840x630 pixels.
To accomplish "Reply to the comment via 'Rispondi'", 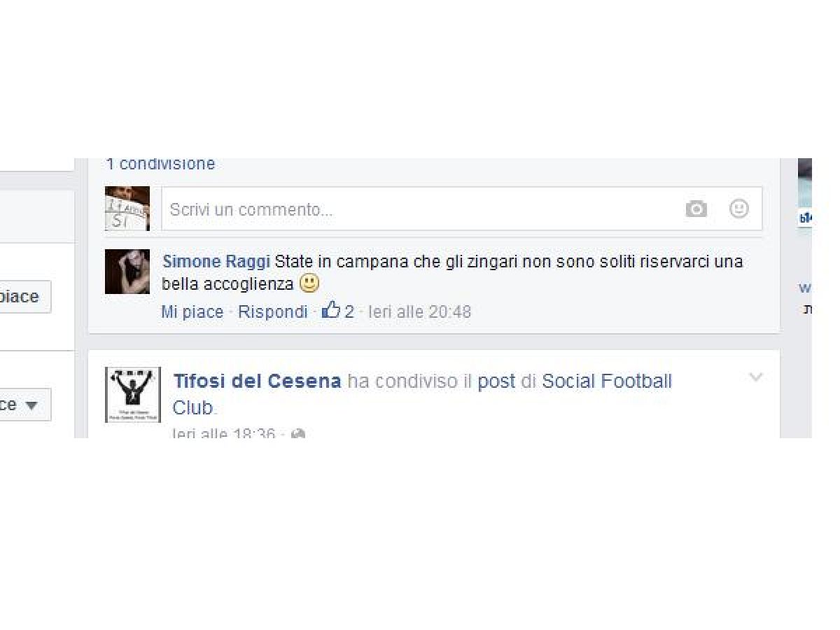I will pos(273,311).
